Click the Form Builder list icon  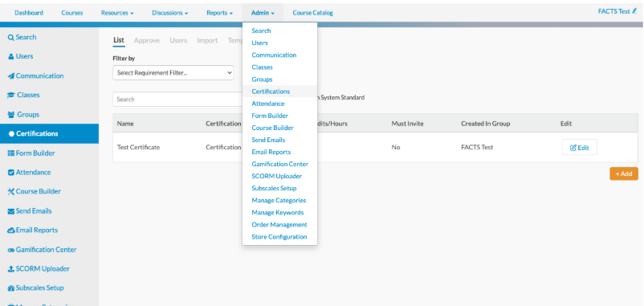(x=11, y=153)
